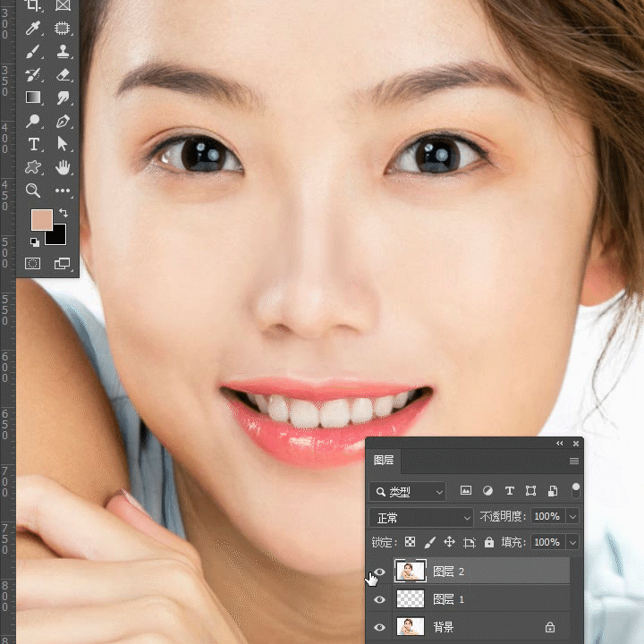The image size is (644, 644).
Task: Open the black background color picker
Action: pos(60,238)
